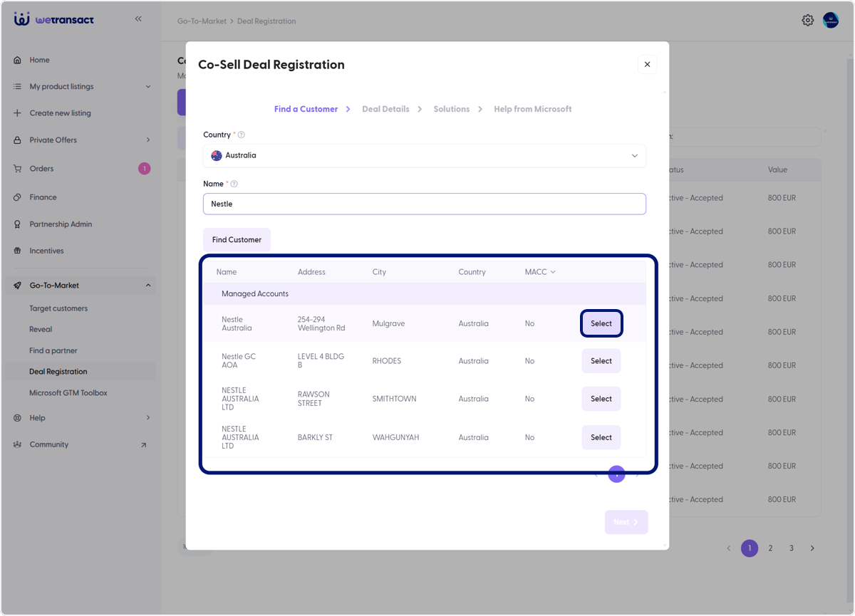The height and width of the screenshot is (616, 855).
Task: Click the Orders notification badge showing 1
Action: (x=145, y=169)
